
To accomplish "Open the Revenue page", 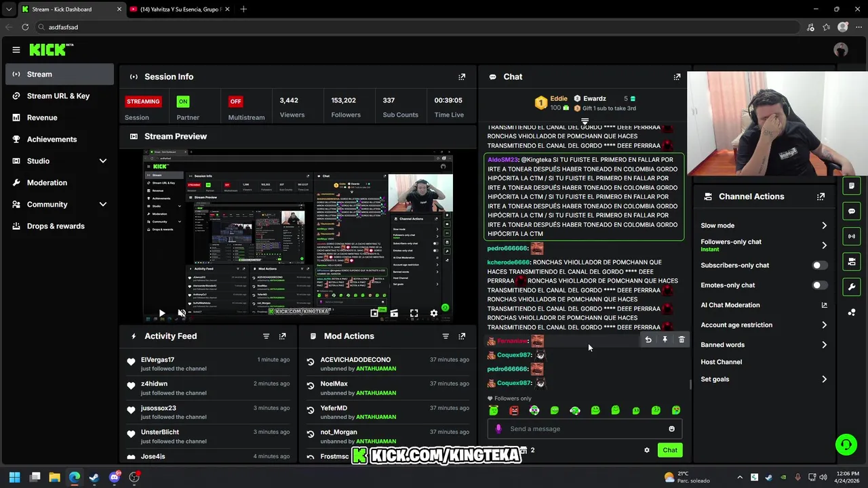I will click(60, 118).
